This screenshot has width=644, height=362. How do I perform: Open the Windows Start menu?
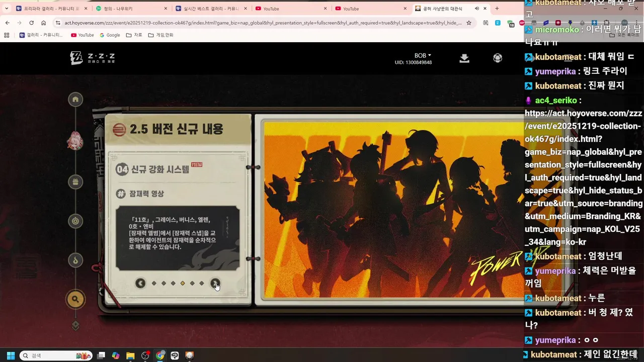tap(11, 355)
